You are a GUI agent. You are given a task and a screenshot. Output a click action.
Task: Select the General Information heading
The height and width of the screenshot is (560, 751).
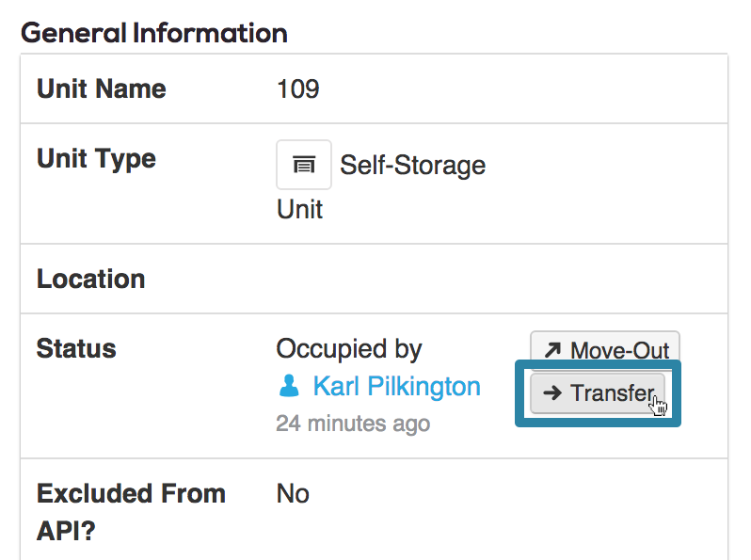[154, 33]
